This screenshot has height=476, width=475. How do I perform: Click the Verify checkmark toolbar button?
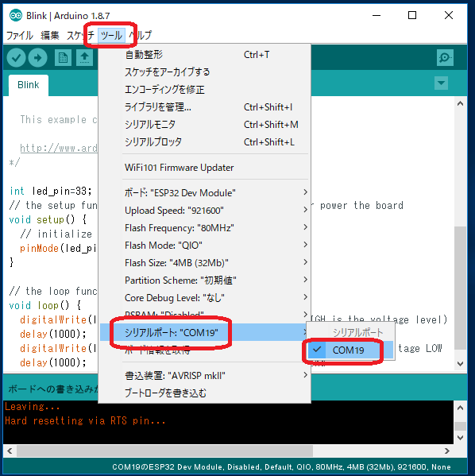16,57
